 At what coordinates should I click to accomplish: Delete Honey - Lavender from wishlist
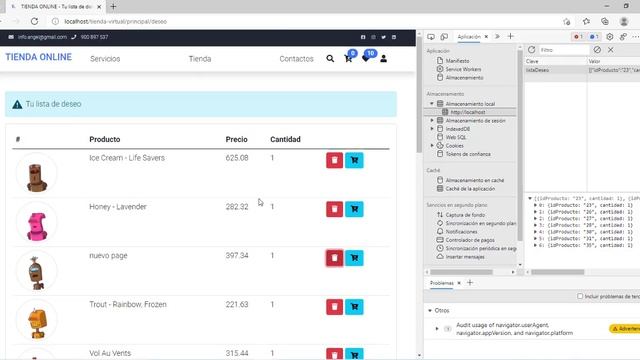(334, 209)
